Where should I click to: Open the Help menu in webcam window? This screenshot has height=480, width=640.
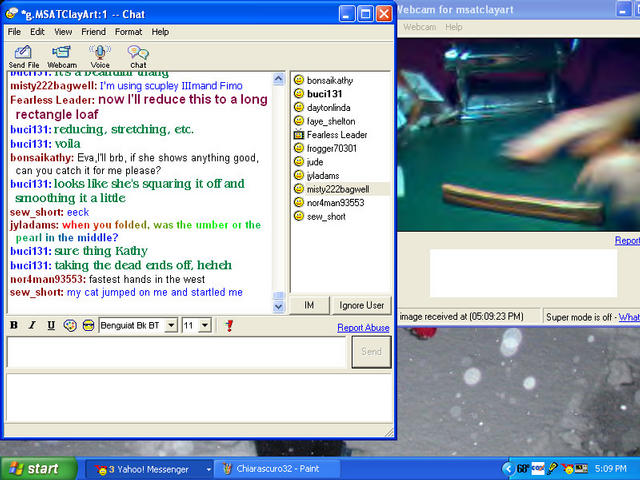[x=453, y=27]
